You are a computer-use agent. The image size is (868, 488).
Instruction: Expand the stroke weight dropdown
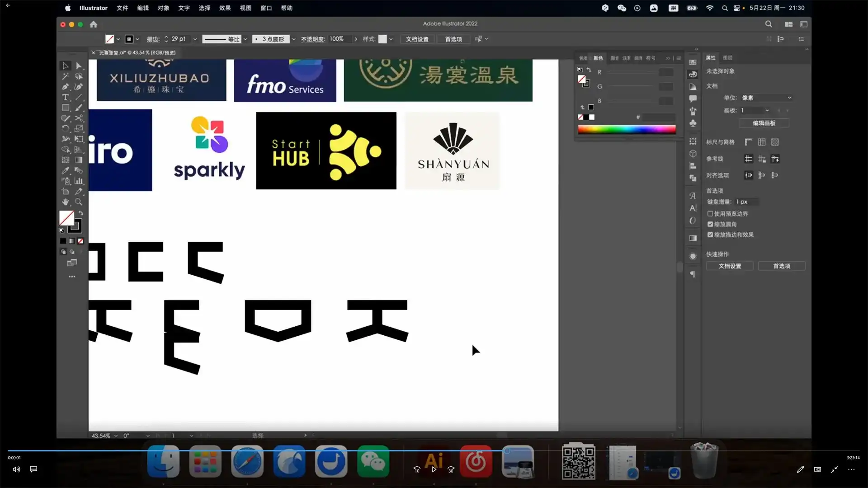[195, 39]
